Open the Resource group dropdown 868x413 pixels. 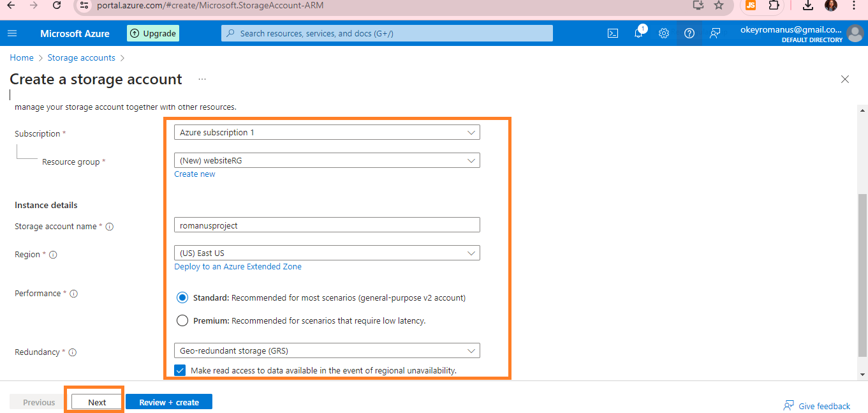pyautogui.click(x=327, y=160)
